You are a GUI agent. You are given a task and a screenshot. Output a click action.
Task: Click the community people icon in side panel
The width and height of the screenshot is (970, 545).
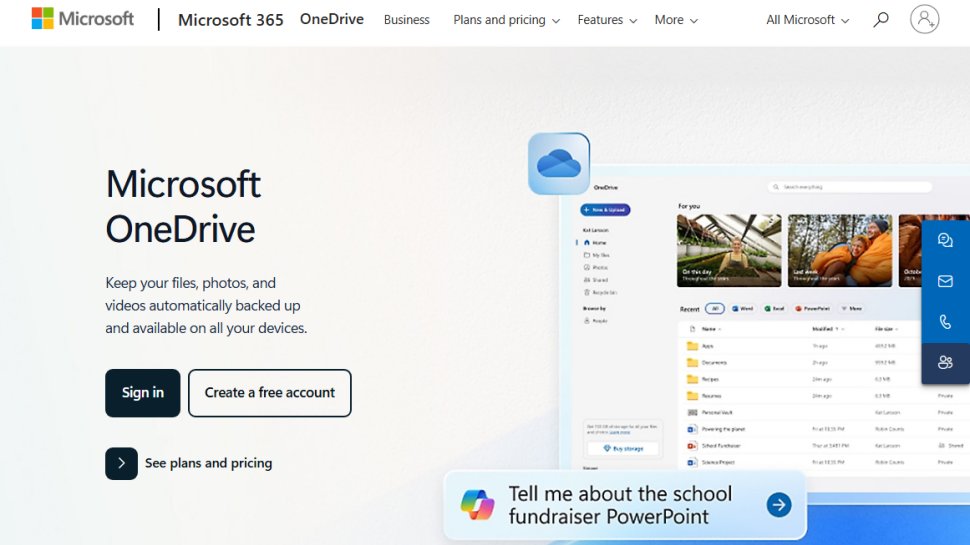tap(945, 363)
